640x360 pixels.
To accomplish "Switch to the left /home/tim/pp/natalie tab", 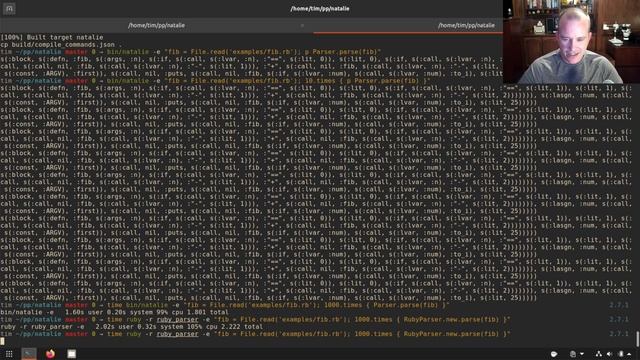I will [x=156, y=25].
